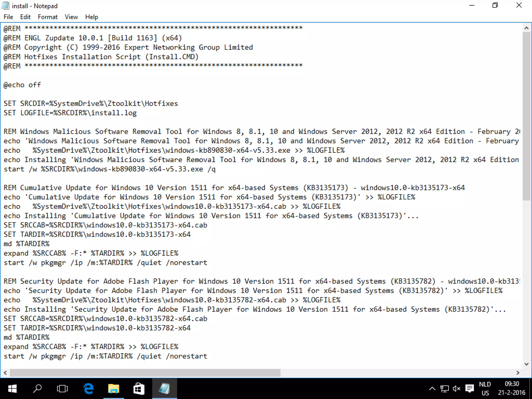Click 'echo Installing Security Update for Adobe Flash' line

(255, 309)
